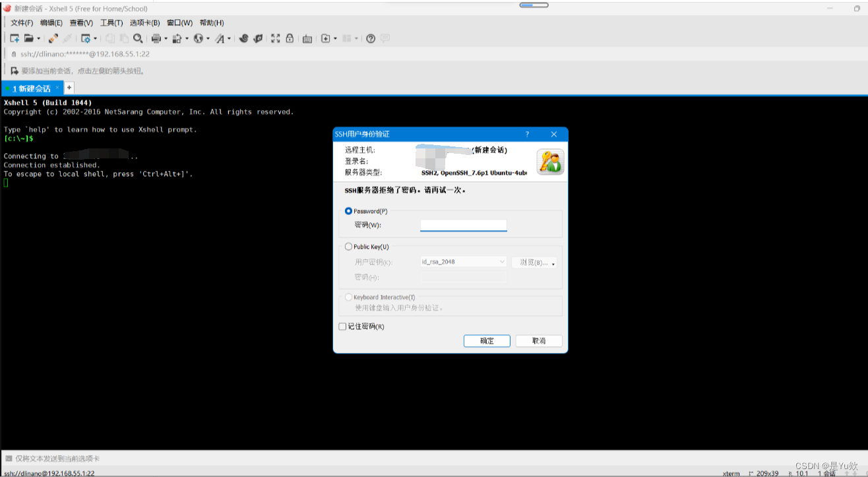The width and height of the screenshot is (868, 477).
Task: Open the id_rsa_2048 user key dropdown
Action: tap(464, 262)
